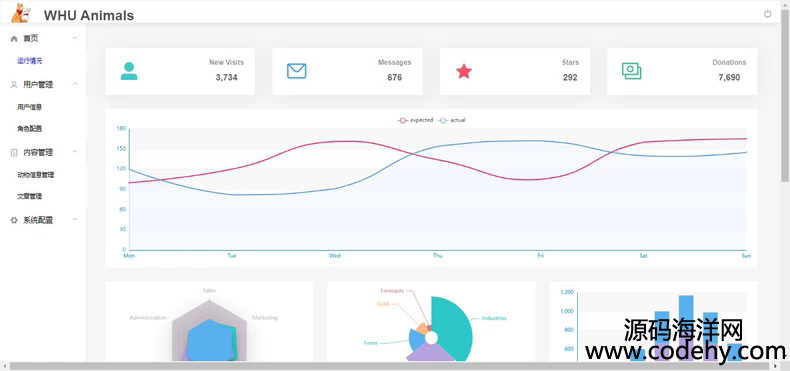This screenshot has height=371, width=790.
Task: Click the New Visits person icon
Action: point(129,71)
